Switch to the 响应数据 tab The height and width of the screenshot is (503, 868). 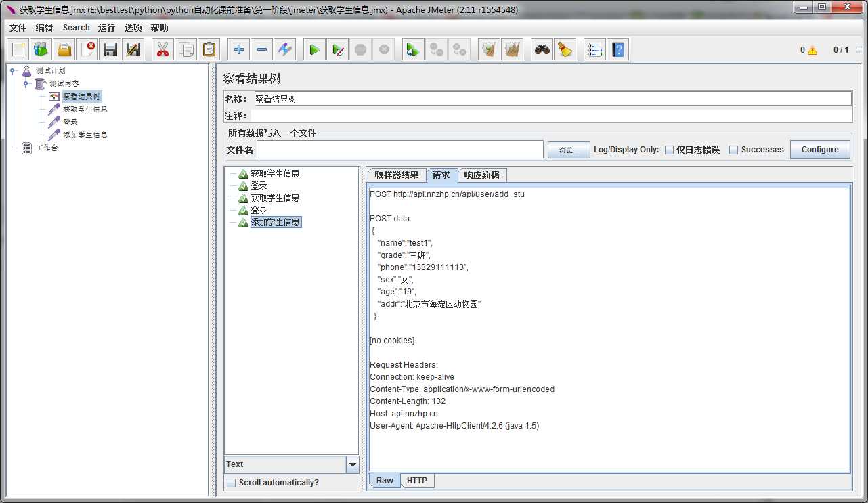tap(482, 175)
